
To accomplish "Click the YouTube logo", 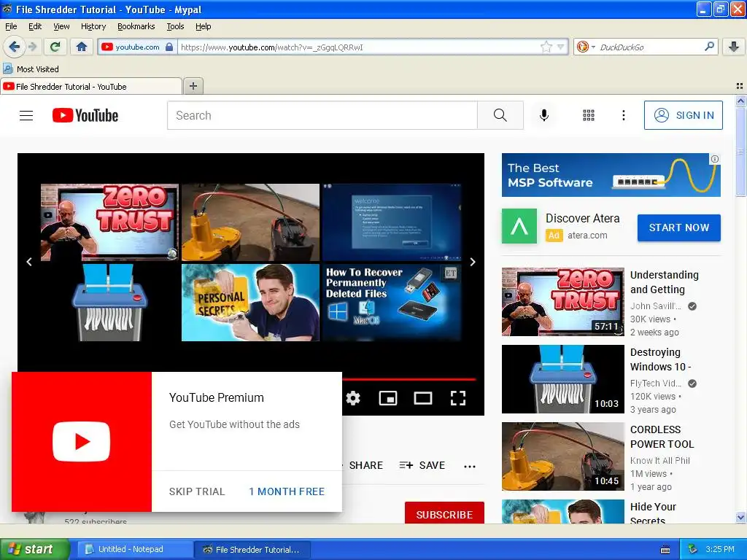I will click(85, 115).
